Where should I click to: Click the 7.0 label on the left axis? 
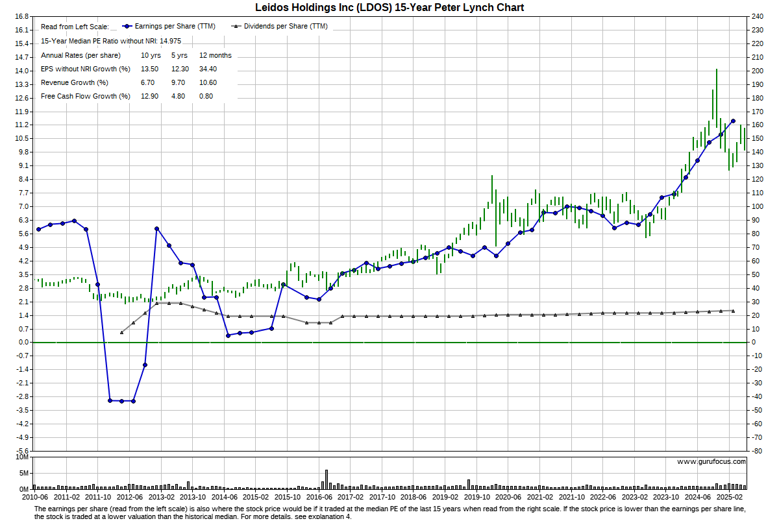point(23,206)
